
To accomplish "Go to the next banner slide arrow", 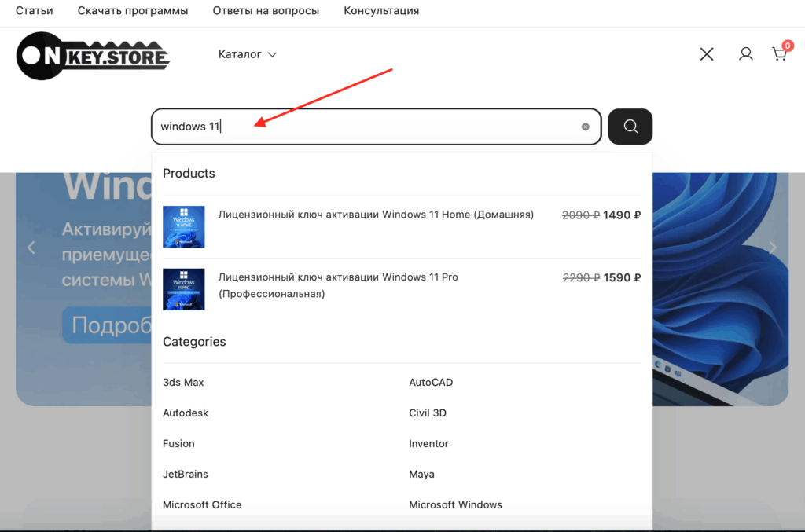I will point(772,248).
